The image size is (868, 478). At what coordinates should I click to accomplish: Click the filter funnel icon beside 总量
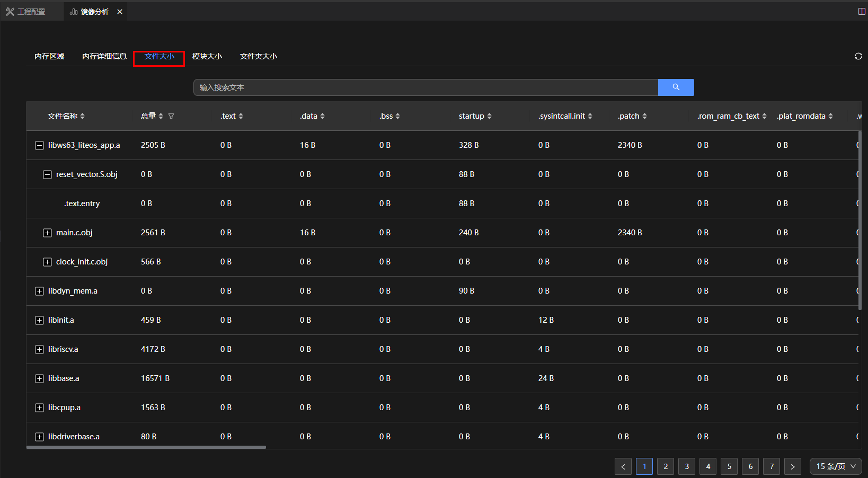pos(171,116)
